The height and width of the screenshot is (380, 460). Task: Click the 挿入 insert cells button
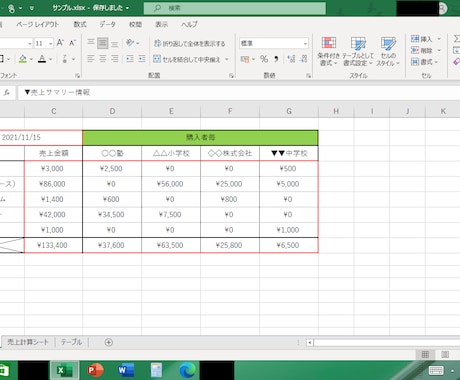(422, 39)
